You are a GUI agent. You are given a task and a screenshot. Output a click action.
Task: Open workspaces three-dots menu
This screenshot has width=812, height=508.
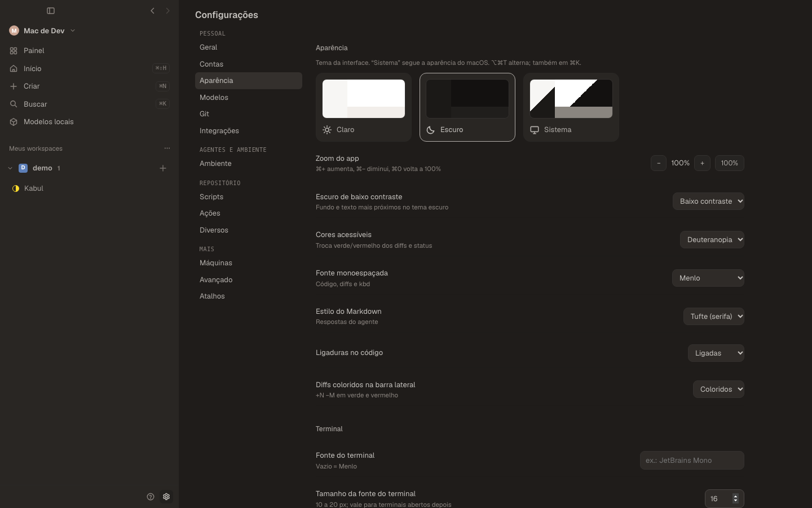click(x=167, y=148)
